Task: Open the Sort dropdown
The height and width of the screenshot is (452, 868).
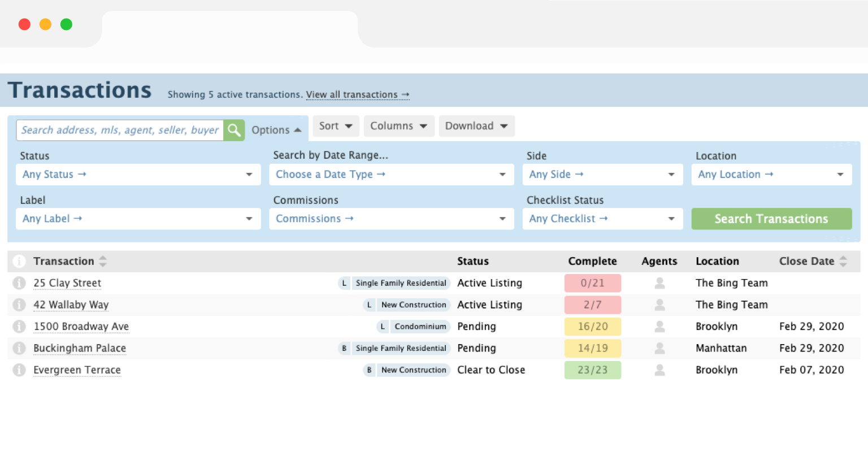Action: (335, 126)
